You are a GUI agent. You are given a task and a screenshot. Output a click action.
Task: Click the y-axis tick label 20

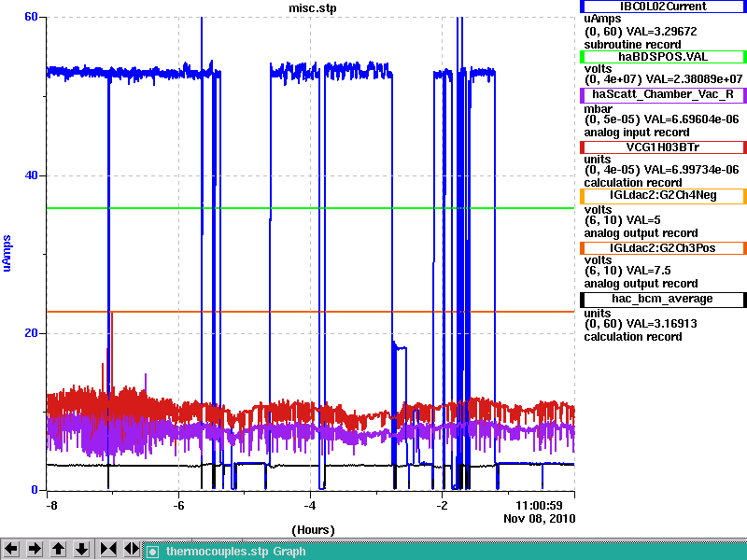[x=31, y=333]
